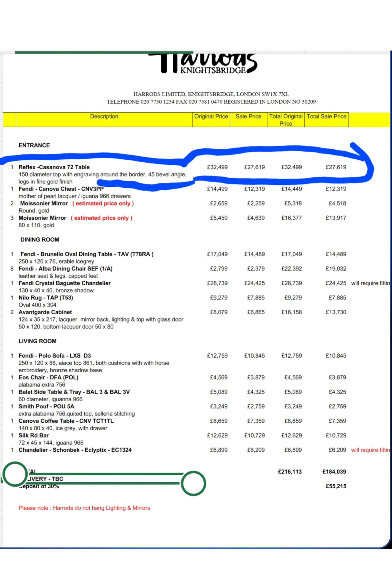Screen dimensions: 392x588
Task: Click the £19,032 total sale price cell
Action: click(x=336, y=269)
